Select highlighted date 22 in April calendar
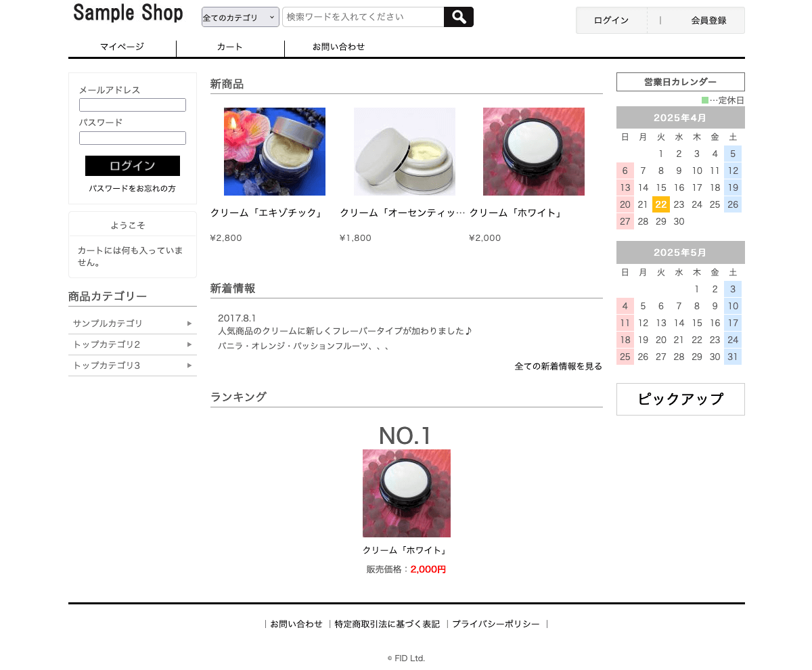 click(661, 204)
